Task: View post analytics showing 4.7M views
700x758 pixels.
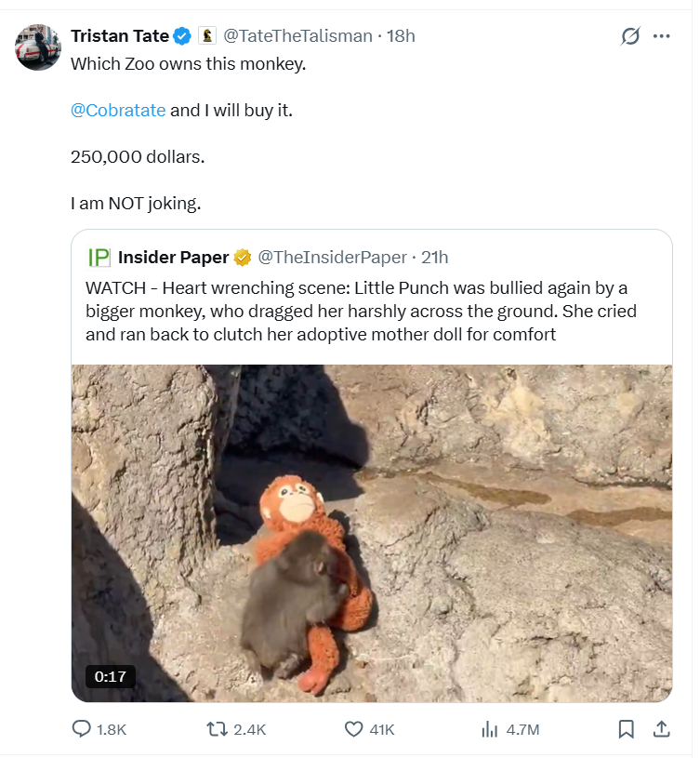Action: [490, 730]
